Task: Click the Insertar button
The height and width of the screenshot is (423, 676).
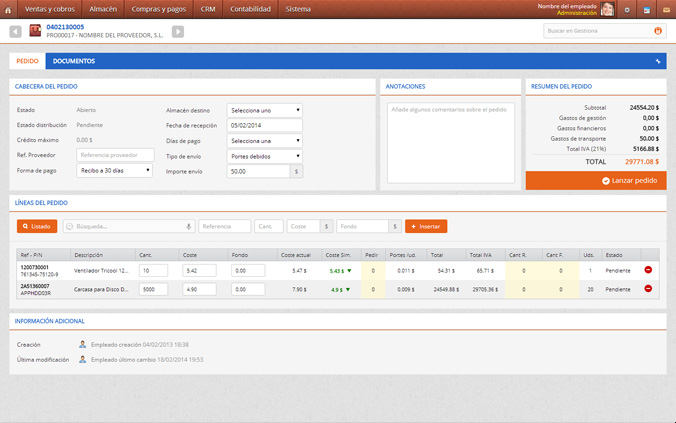Action: [x=425, y=227]
